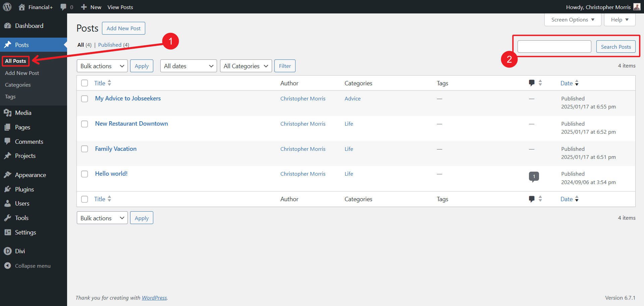Select the checkbox for Hello world!
The image size is (644, 306).
pos(84,174)
